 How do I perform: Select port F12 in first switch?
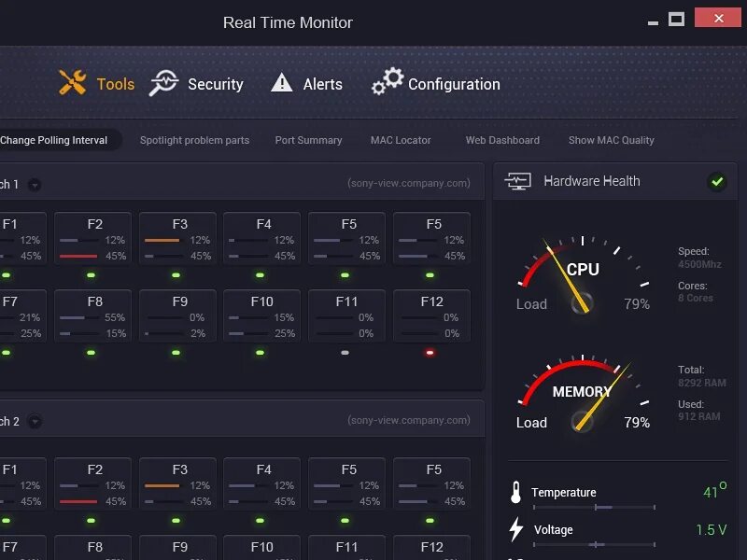click(x=431, y=315)
